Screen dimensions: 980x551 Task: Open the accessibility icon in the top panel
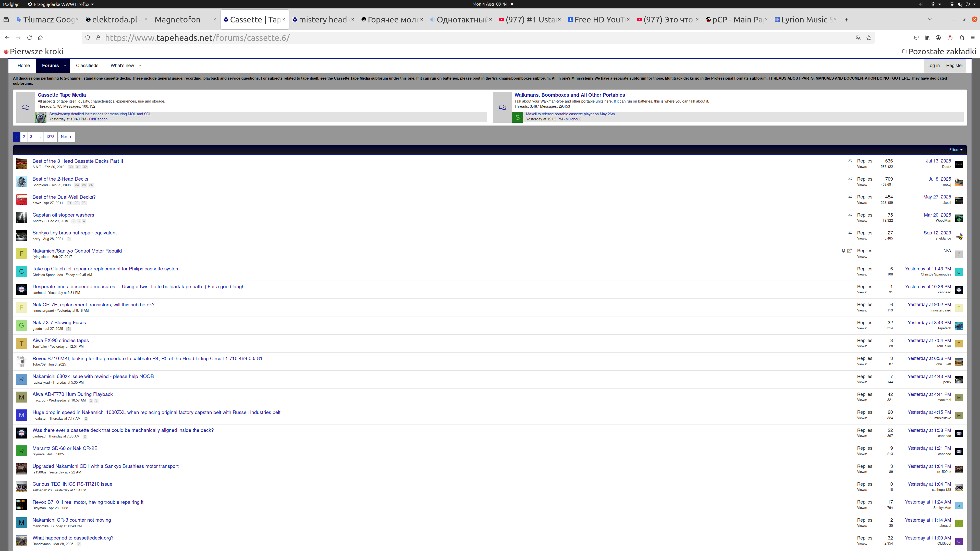tap(933, 4)
